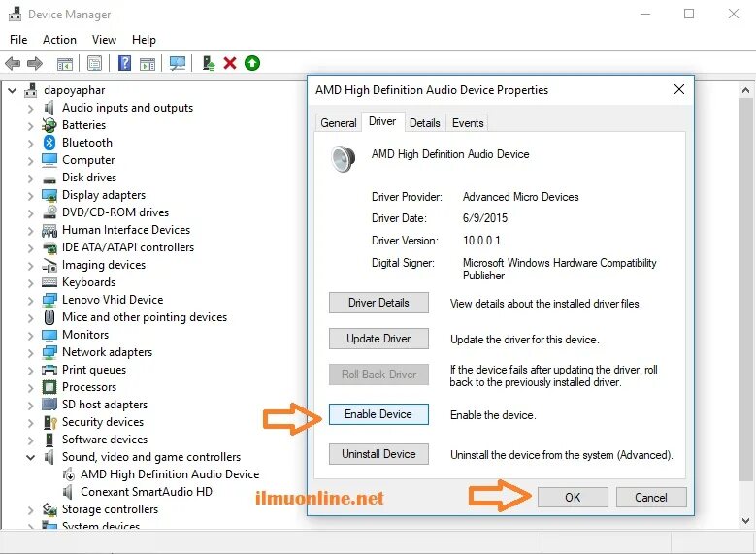The width and height of the screenshot is (756, 554).
Task: Switch to the Events tab
Action: point(468,123)
